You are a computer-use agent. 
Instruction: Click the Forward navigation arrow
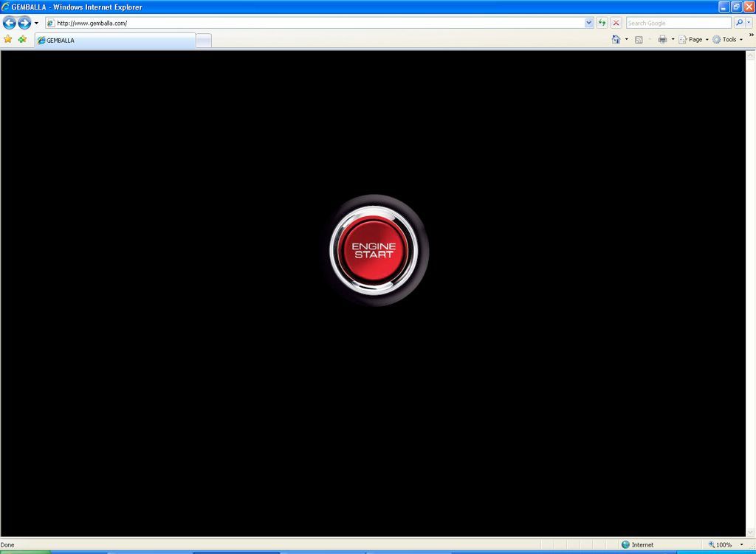coord(24,23)
